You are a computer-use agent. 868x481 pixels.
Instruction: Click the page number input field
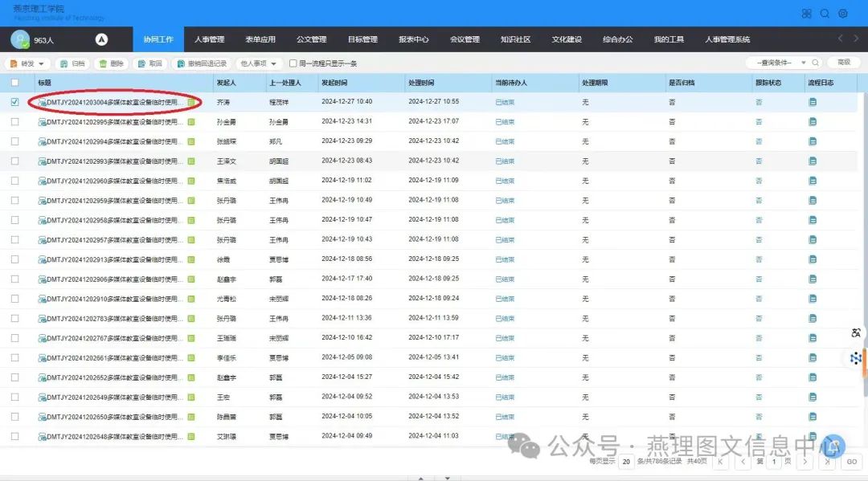point(775,462)
